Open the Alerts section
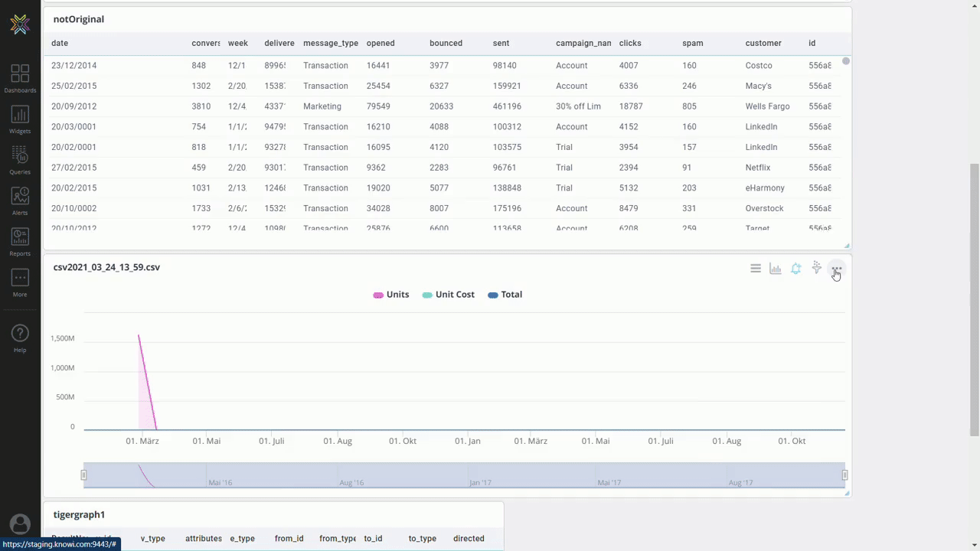980x551 pixels. [x=20, y=201]
